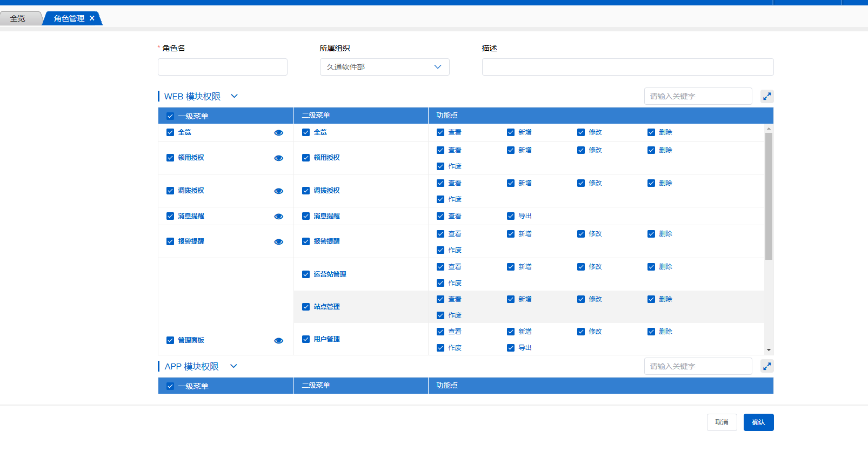Uncheck the 运营站管理 second-level menu checkbox

[x=306, y=274]
